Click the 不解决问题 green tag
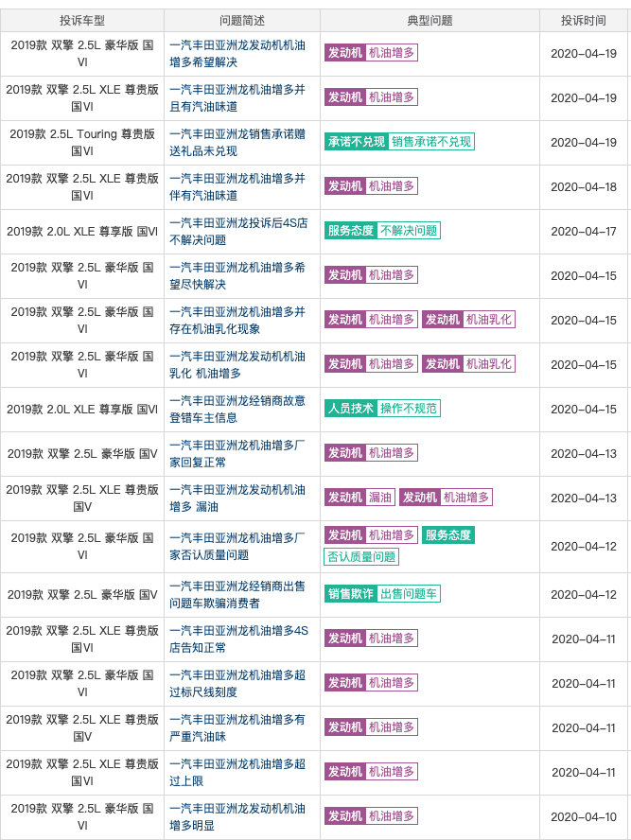 409,231
